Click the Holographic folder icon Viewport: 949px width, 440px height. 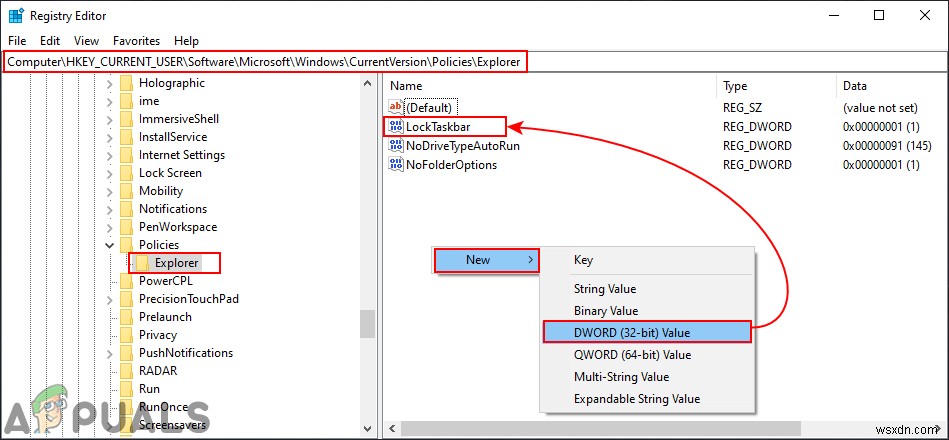126,83
